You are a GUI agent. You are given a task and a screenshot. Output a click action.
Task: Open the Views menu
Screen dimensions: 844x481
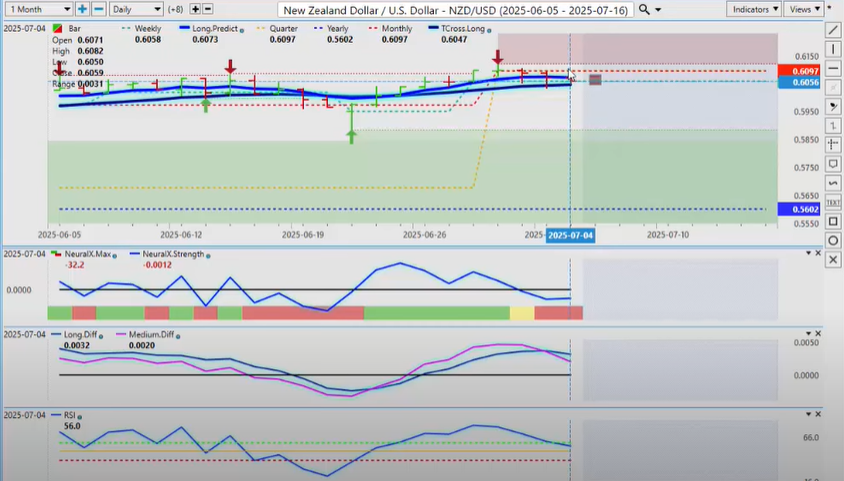[x=802, y=9]
